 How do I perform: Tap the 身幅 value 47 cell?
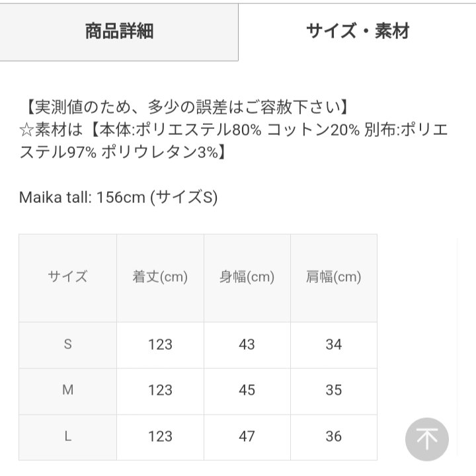[247, 436]
